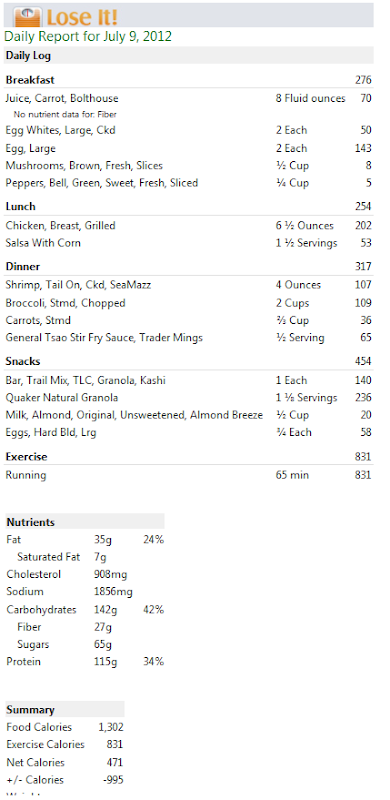Screen dimensions: 390x800
Task: Click the Salsa With Corn item
Action: (x=188, y=243)
